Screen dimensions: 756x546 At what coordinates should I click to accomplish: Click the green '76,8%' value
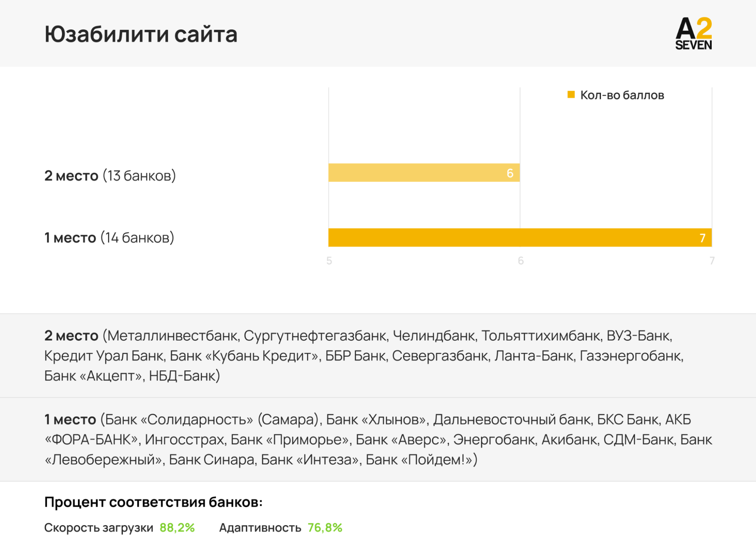click(x=325, y=527)
